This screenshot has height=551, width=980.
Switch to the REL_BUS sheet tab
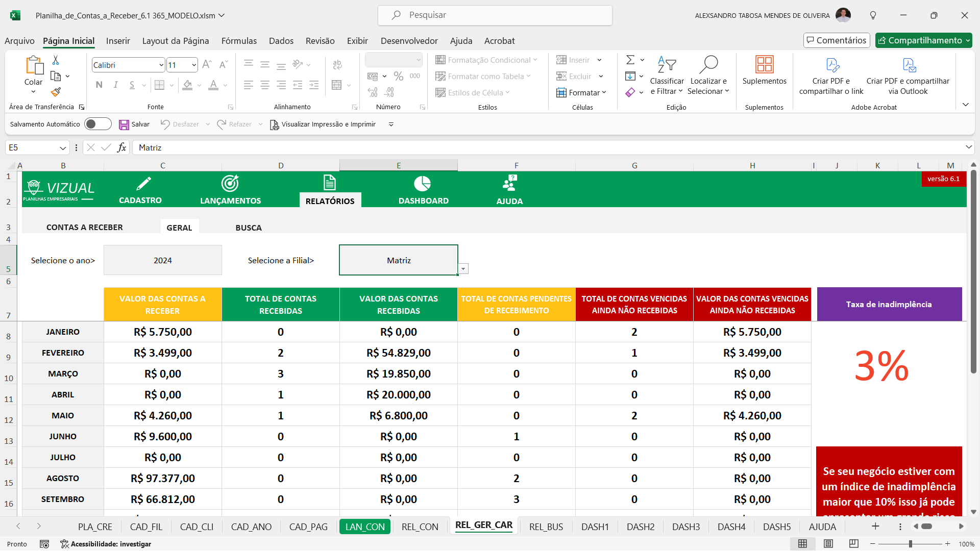tap(546, 527)
